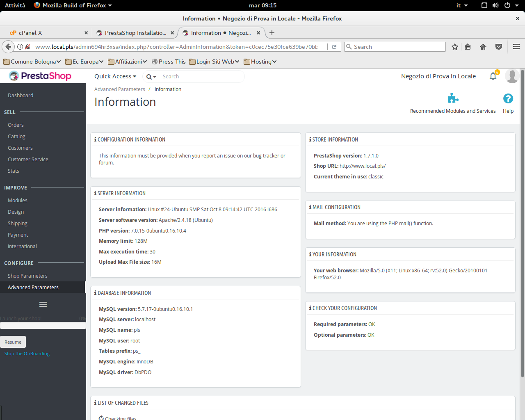Close the PrestaShop Installation tab
This screenshot has width=525, height=420.
pos(172,33)
